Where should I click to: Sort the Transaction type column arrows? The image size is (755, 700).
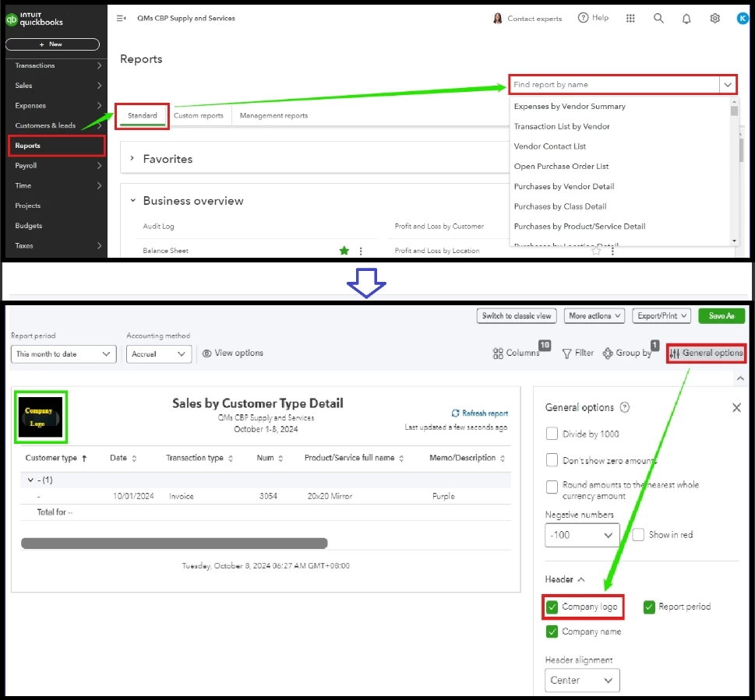point(231,459)
